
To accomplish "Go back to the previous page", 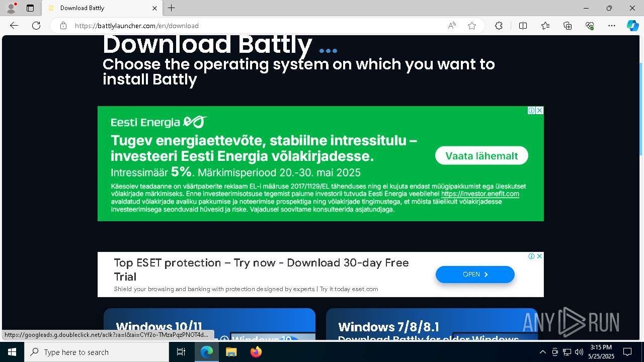I will (x=14, y=26).
